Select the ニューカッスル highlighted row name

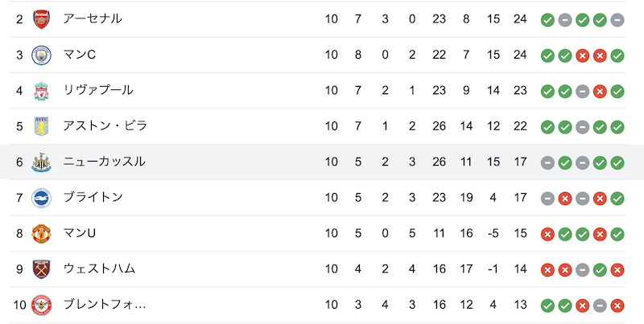tap(104, 162)
